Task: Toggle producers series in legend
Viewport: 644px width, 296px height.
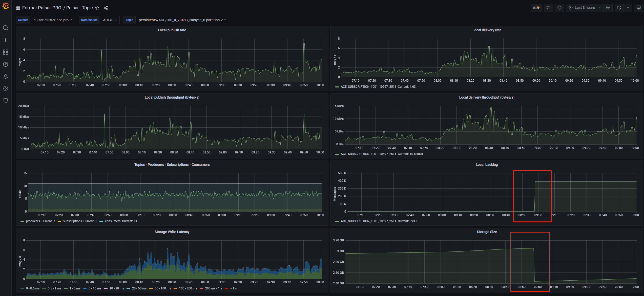Action: pyautogui.click(x=33, y=221)
